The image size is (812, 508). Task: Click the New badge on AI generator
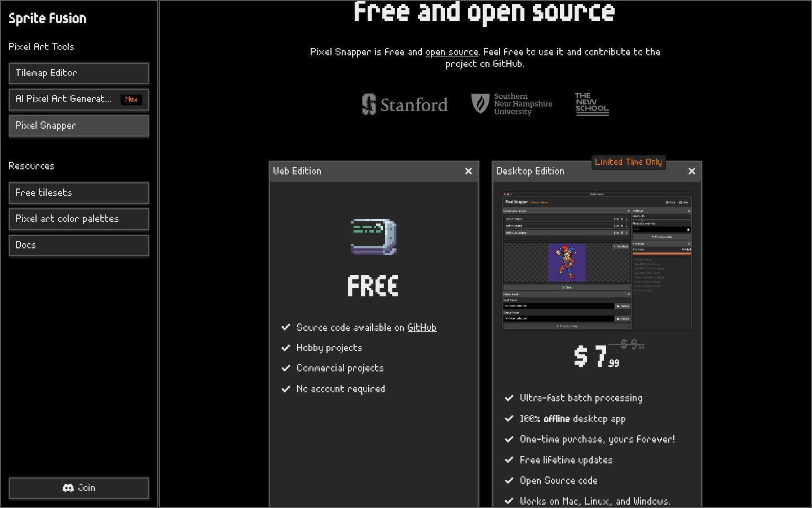131,99
